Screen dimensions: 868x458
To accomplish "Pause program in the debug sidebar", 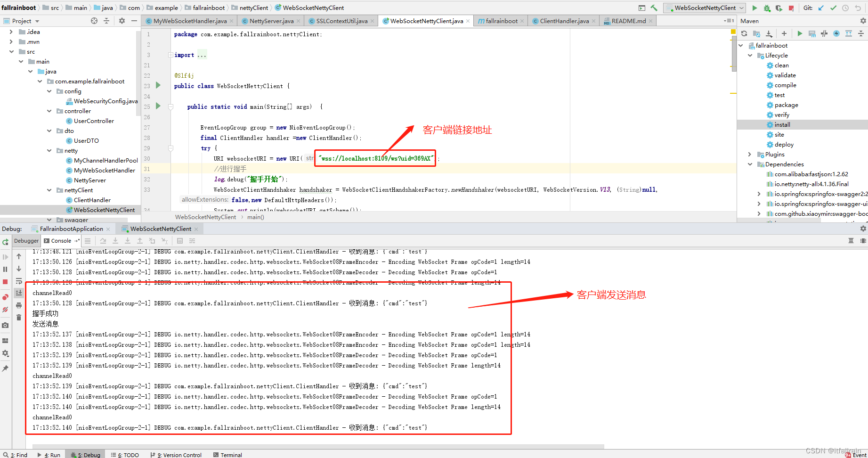I will point(6,270).
